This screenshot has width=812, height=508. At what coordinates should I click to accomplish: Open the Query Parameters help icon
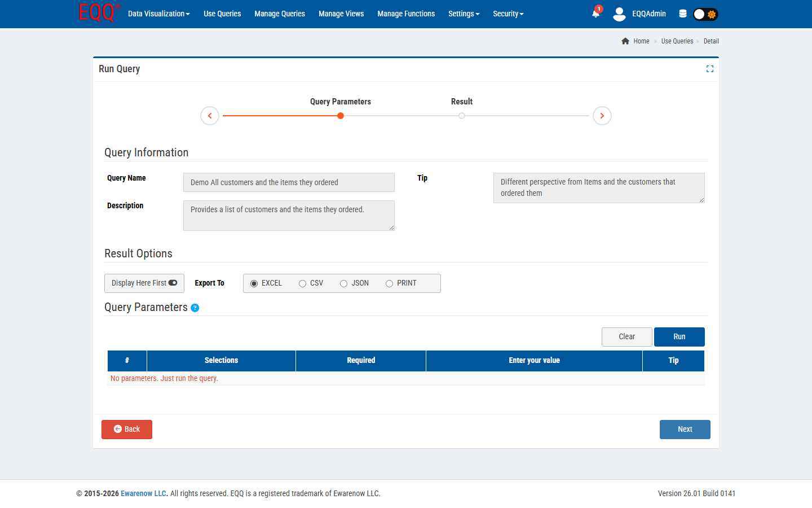point(195,308)
